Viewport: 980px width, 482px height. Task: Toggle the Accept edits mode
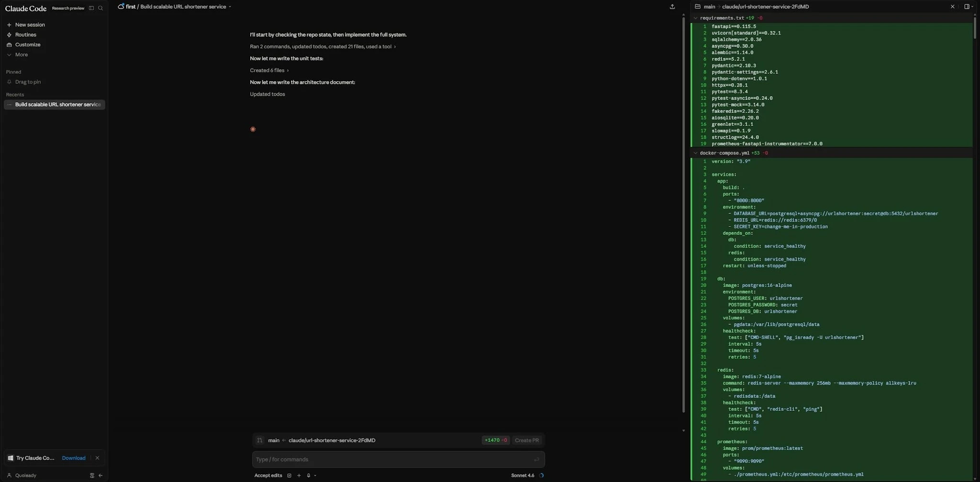268,476
